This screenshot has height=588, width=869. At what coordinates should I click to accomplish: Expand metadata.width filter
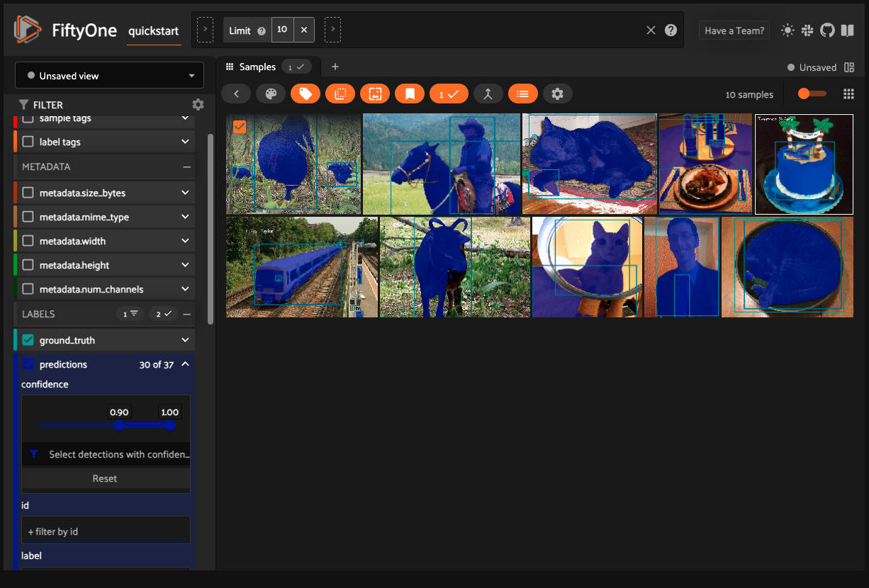[185, 241]
